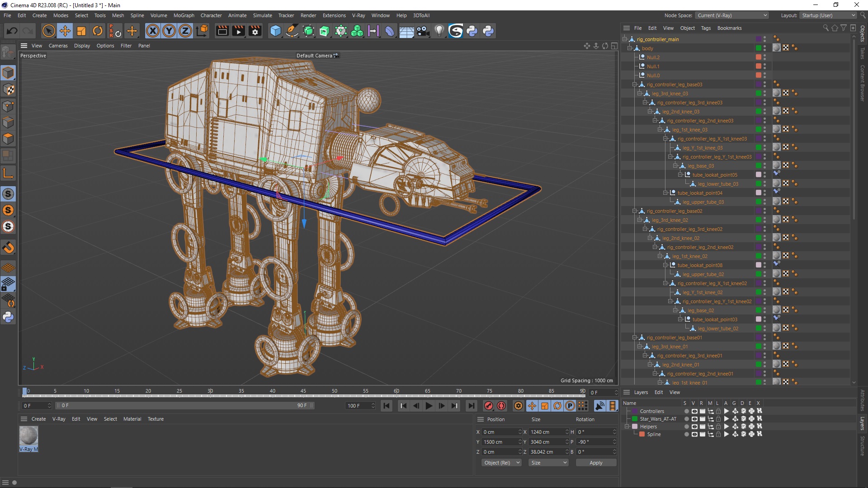868x488 pixels.
Task: Open viewport Cameras menu
Action: pos(58,46)
